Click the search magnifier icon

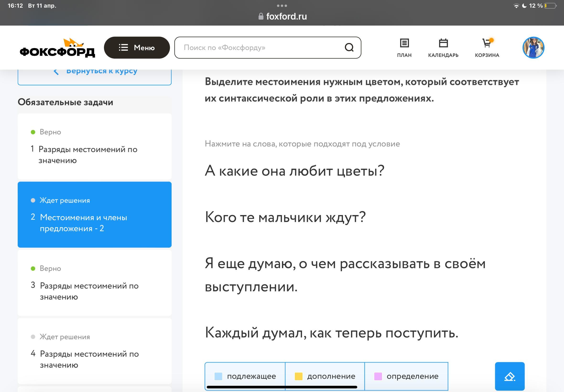[x=349, y=47]
